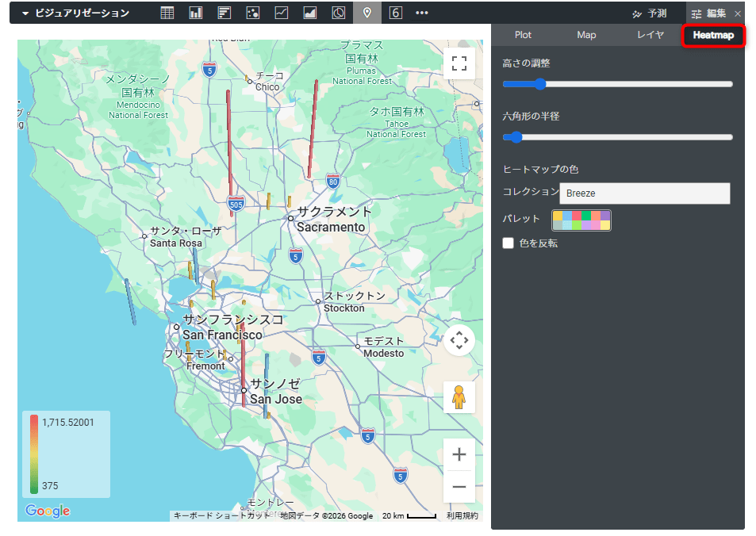This screenshot has width=756, height=536.
Task: Select the table visualization icon
Action: pyautogui.click(x=167, y=13)
